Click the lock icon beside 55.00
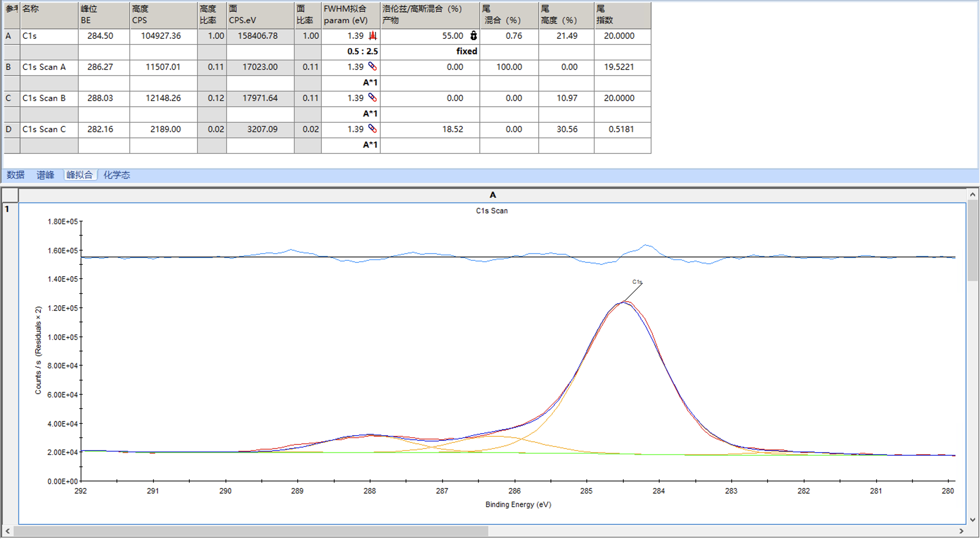The image size is (980, 539). pyautogui.click(x=473, y=36)
